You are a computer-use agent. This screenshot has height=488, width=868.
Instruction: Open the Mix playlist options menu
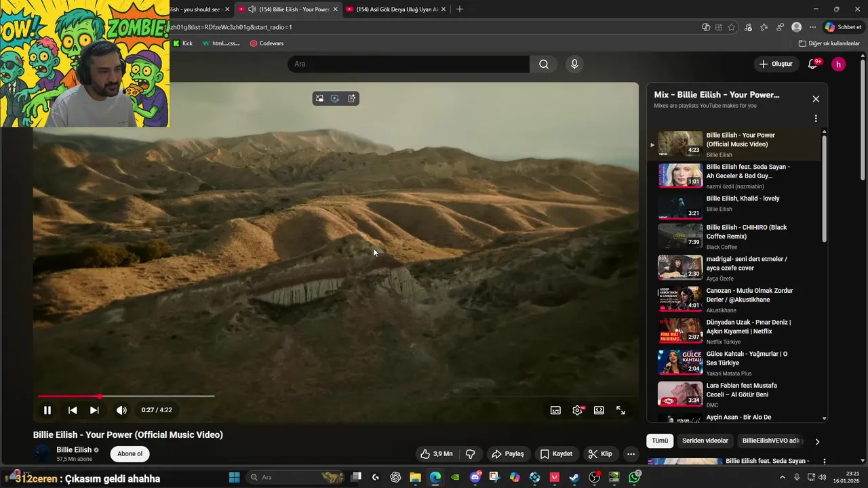click(x=816, y=119)
